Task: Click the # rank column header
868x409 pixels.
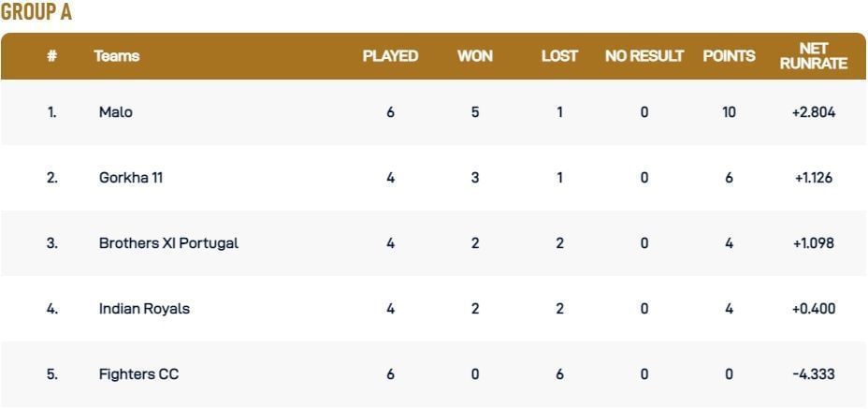Action: click(x=51, y=56)
